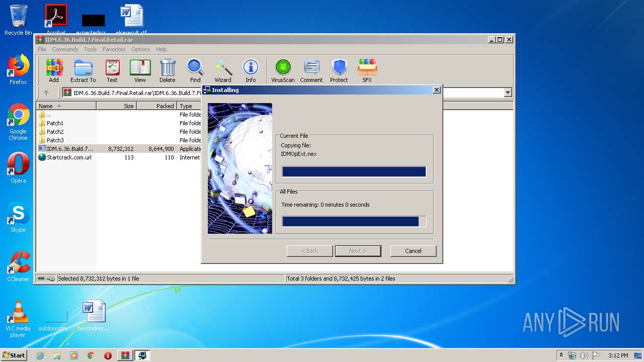
Task: Click the Find magnifier icon
Action: (x=195, y=70)
